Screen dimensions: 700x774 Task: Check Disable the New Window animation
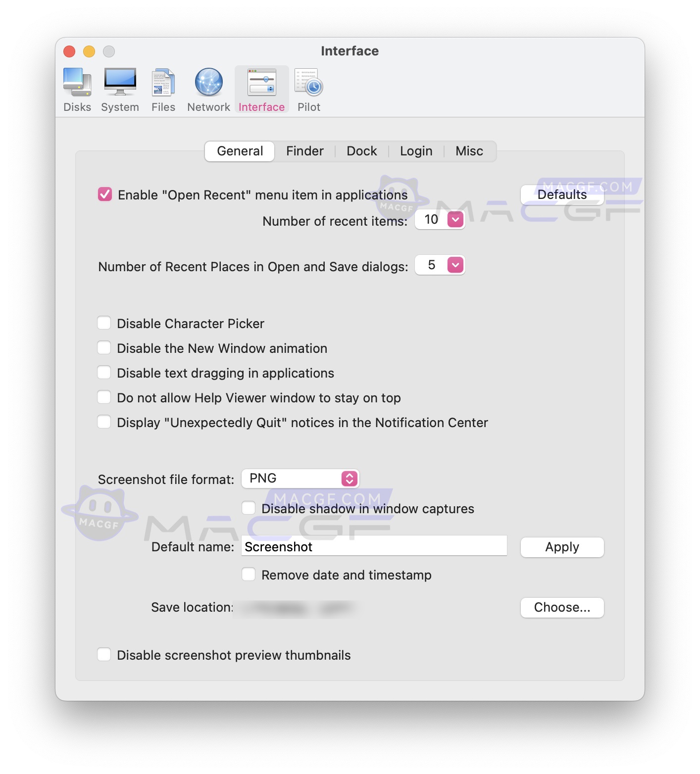point(104,347)
